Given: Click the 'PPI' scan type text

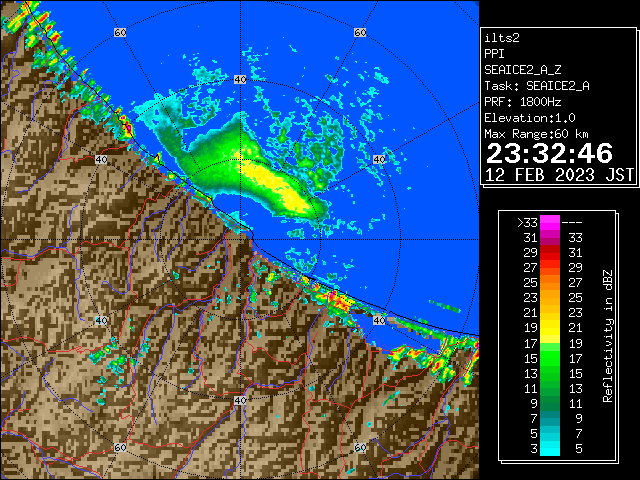Looking at the screenshot, I should [494, 54].
